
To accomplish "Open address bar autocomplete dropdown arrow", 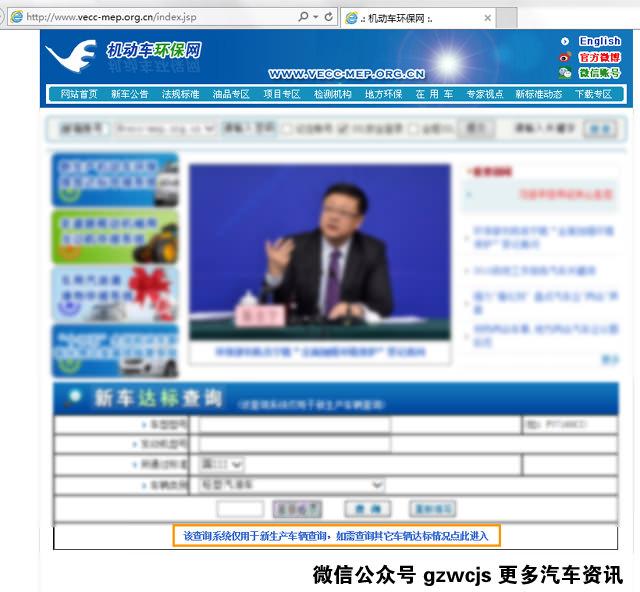I will click(x=316, y=17).
